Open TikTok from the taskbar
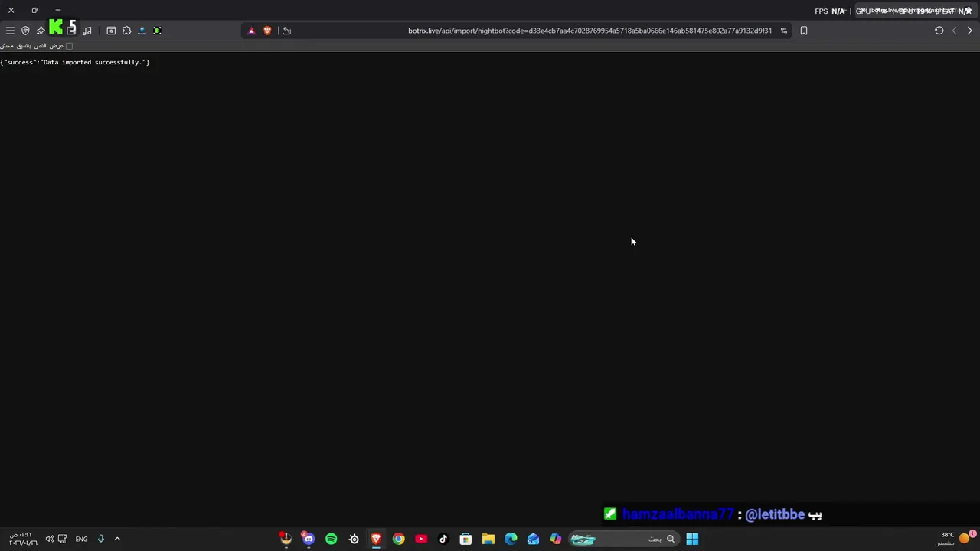Image resolution: width=980 pixels, height=551 pixels. [x=443, y=539]
